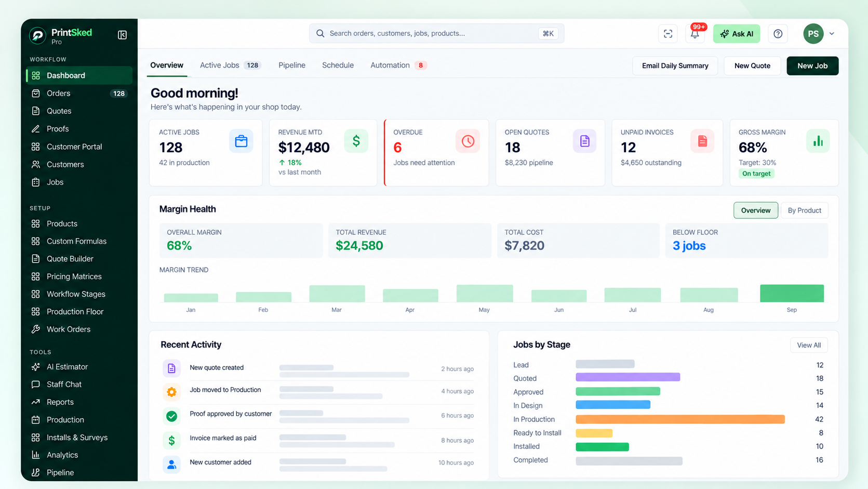Click the checkmark icon beside Proof approved by customer

(171, 416)
